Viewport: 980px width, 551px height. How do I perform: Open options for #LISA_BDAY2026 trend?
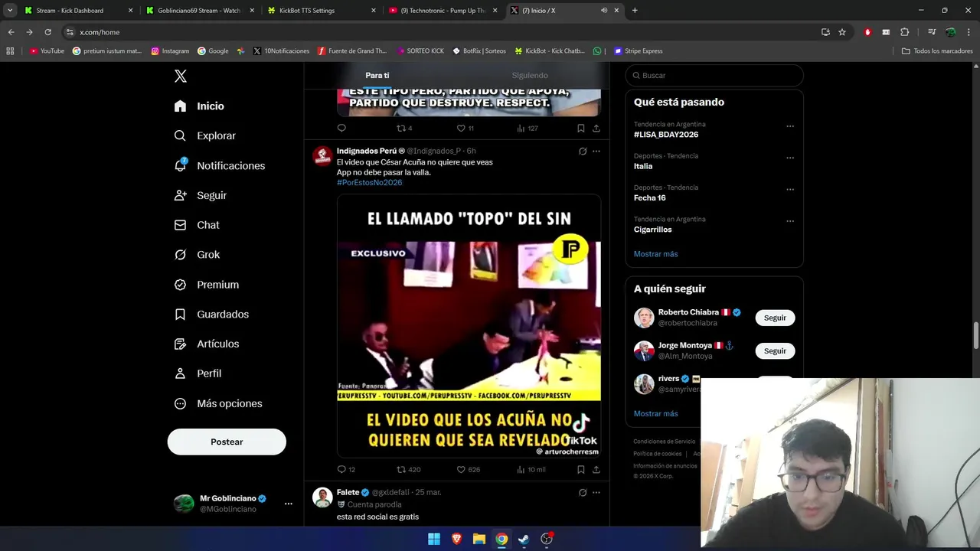click(790, 126)
